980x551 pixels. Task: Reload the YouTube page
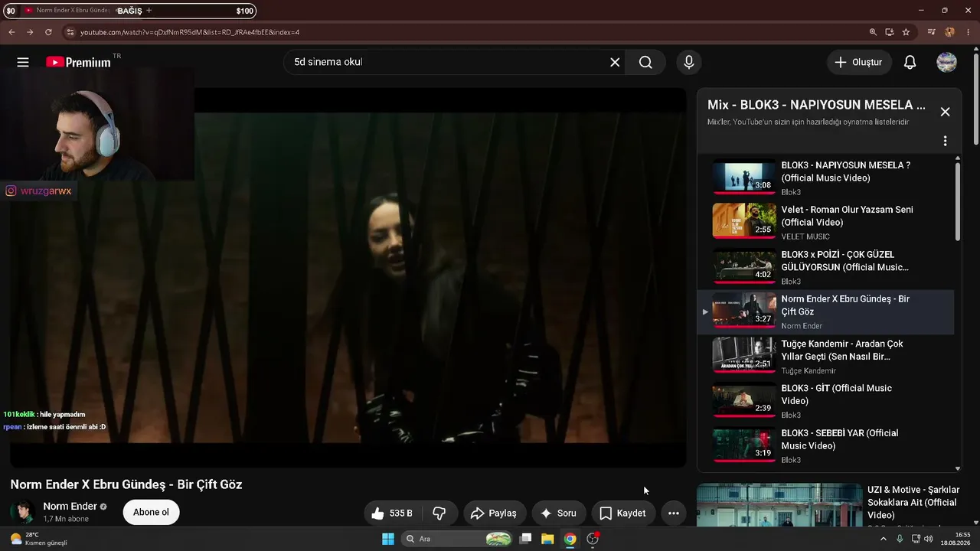pos(48,32)
